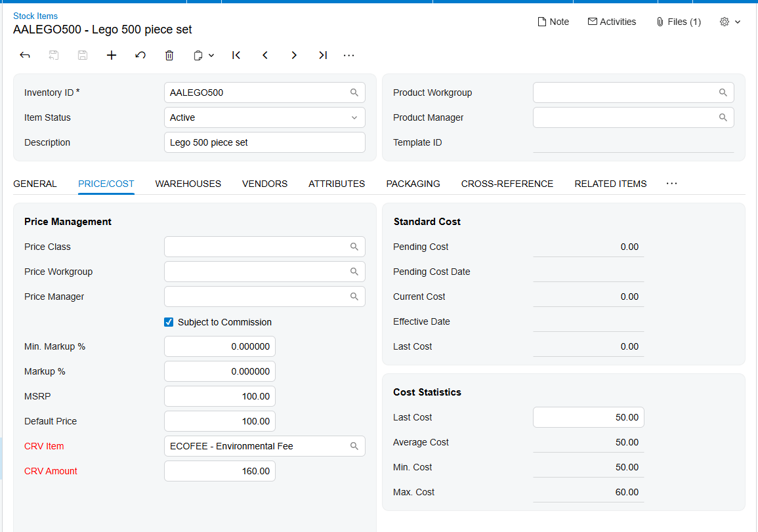
Task: Click the Markup % field
Action: [220, 371]
